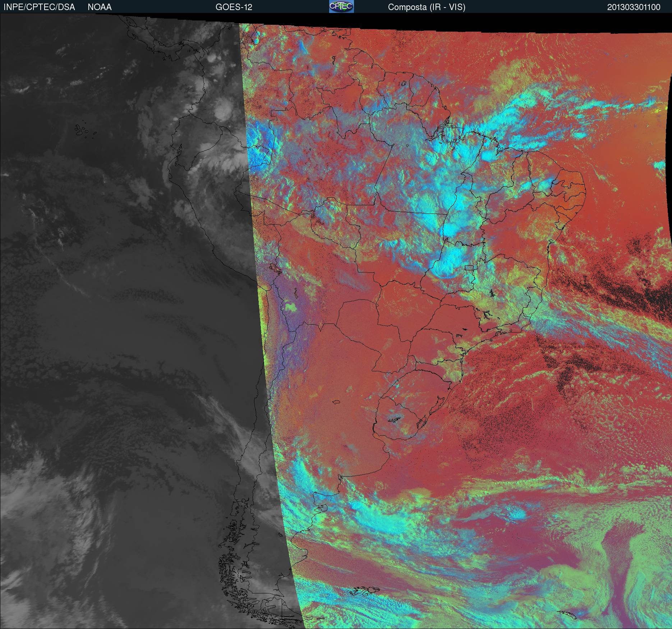Click the CPTEC logo in the header
The height and width of the screenshot is (629, 672).
tap(341, 6)
